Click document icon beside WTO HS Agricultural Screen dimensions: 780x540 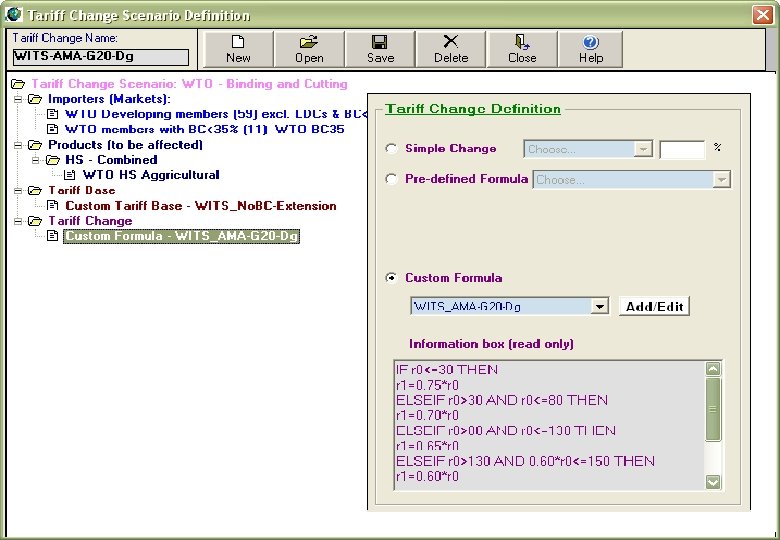click(70, 175)
